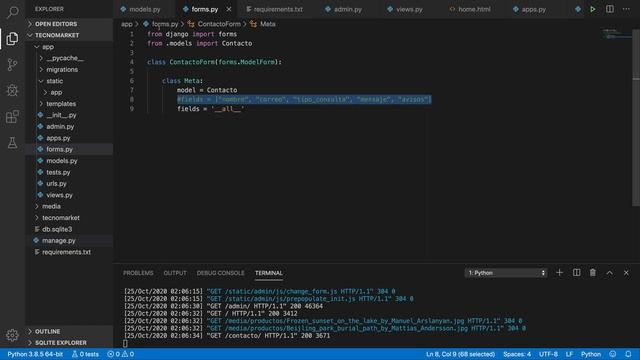Select Python 3.8.5 64-bit interpreter in status bar
640x360 pixels.
click(x=35, y=354)
